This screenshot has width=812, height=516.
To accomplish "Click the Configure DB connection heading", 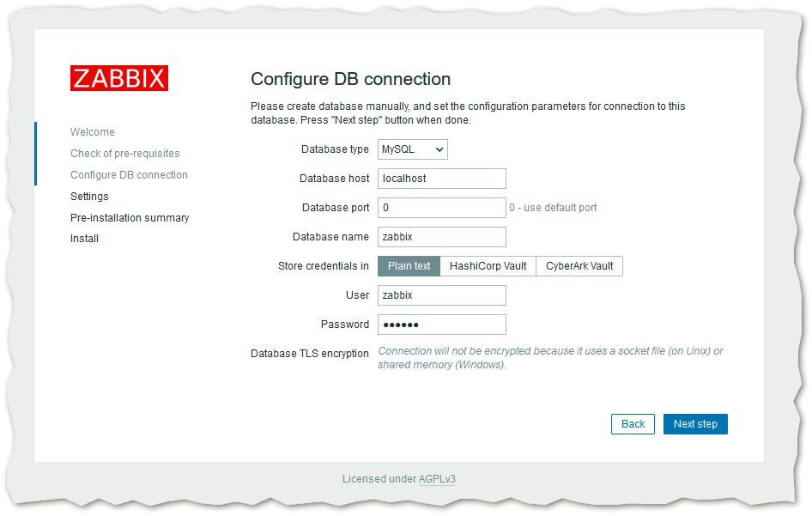I will (x=350, y=79).
